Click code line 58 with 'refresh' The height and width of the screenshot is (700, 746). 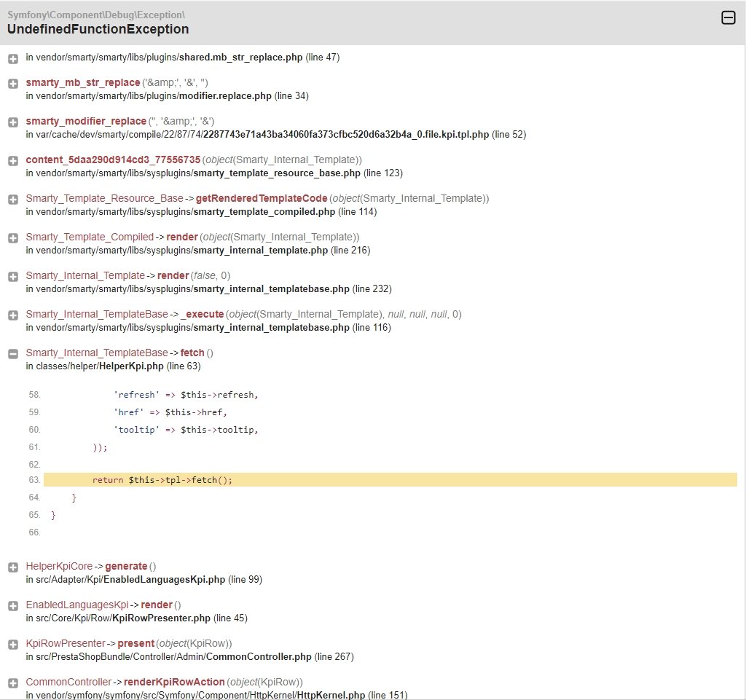186,395
